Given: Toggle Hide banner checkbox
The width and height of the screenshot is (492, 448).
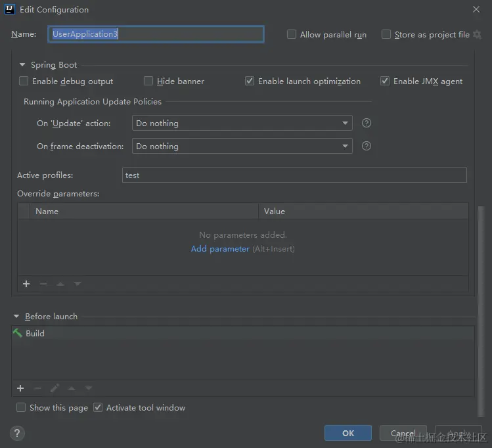Looking at the screenshot, I should point(148,81).
